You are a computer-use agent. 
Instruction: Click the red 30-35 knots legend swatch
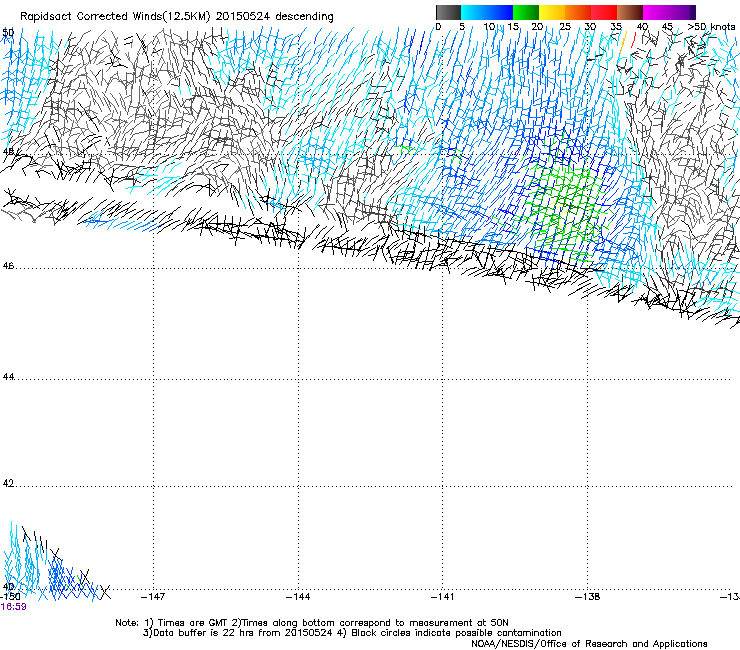point(604,12)
